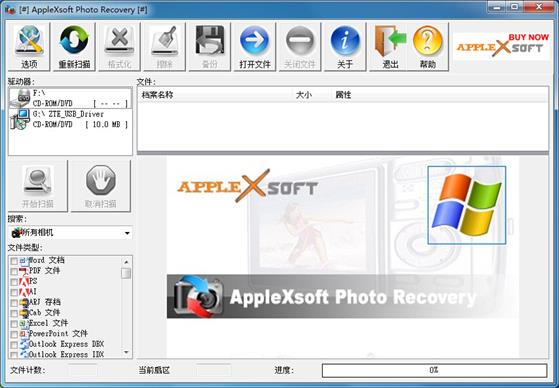Viewport: 559px width, 388px height.
Task: Click the 格式化 format drive icon
Action: tap(119, 47)
